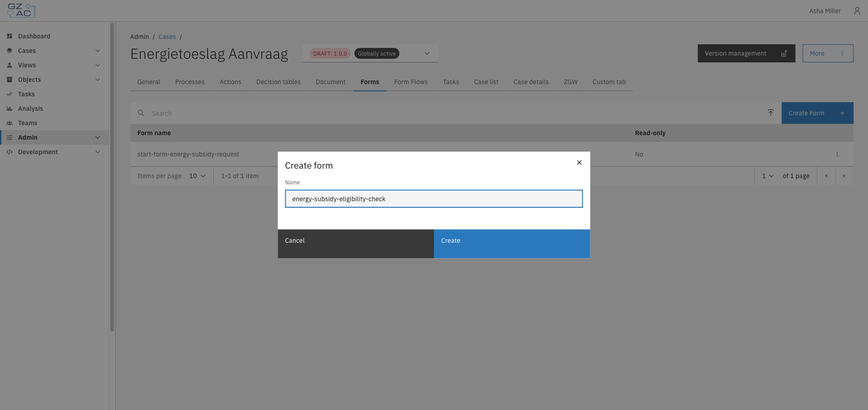This screenshot has height=410, width=868.
Task: Expand the Cases sidebar menu
Action: point(98,51)
